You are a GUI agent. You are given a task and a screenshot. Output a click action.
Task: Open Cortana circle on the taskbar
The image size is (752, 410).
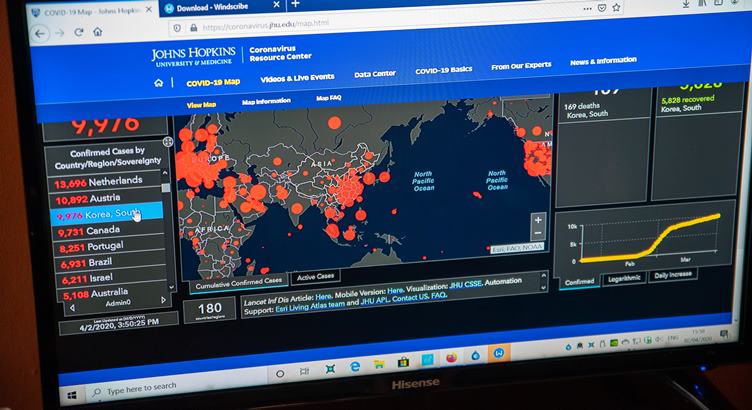click(x=280, y=373)
